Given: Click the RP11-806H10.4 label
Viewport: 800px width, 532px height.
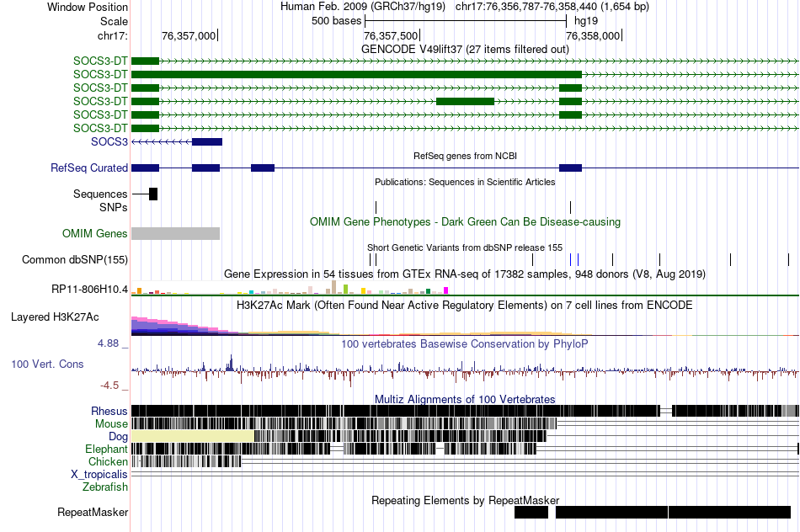Looking at the screenshot, I should [x=90, y=290].
